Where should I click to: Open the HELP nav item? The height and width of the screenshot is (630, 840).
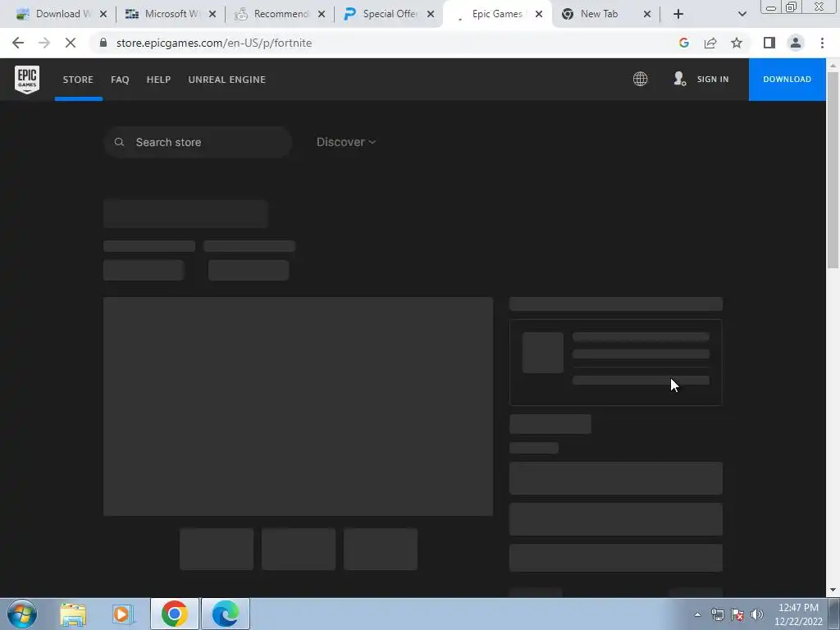point(158,80)
